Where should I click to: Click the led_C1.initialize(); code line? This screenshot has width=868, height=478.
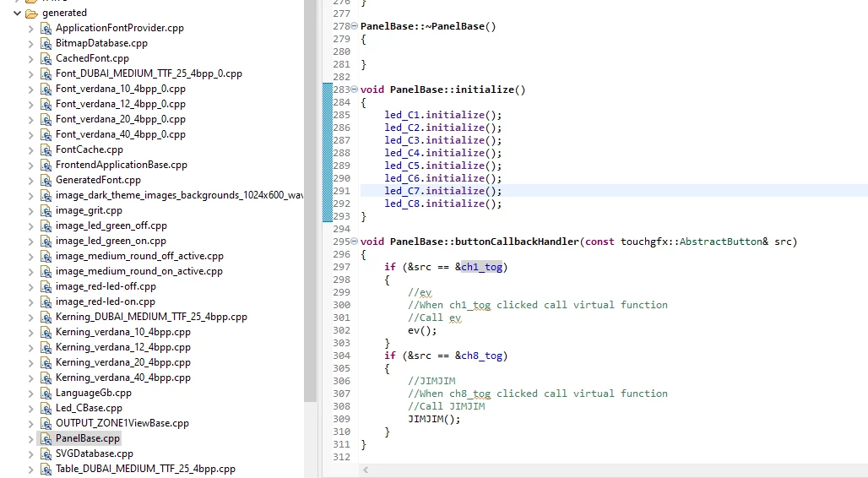(x=442, y=115)
